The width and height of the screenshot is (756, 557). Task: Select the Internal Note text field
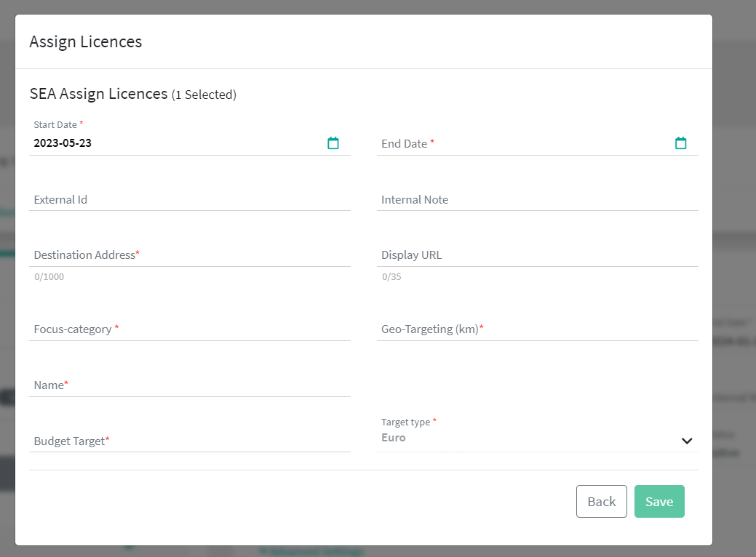point(537,200)
